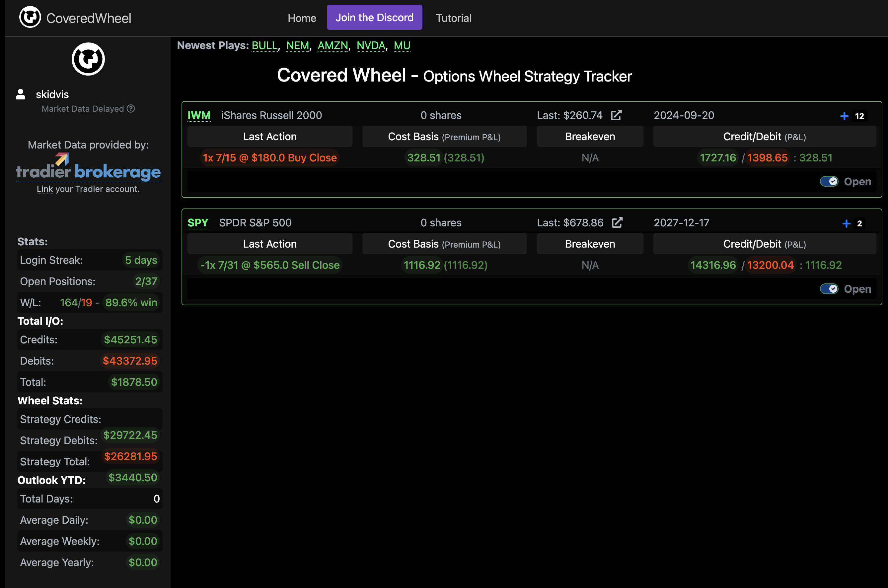Go to the Home menu item
The image size is (888, 588).
click(302, 18)
